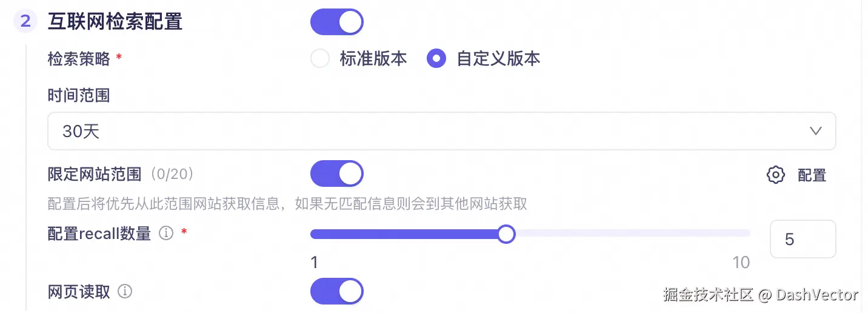Click the step number 2 badge

coord(25,22)
